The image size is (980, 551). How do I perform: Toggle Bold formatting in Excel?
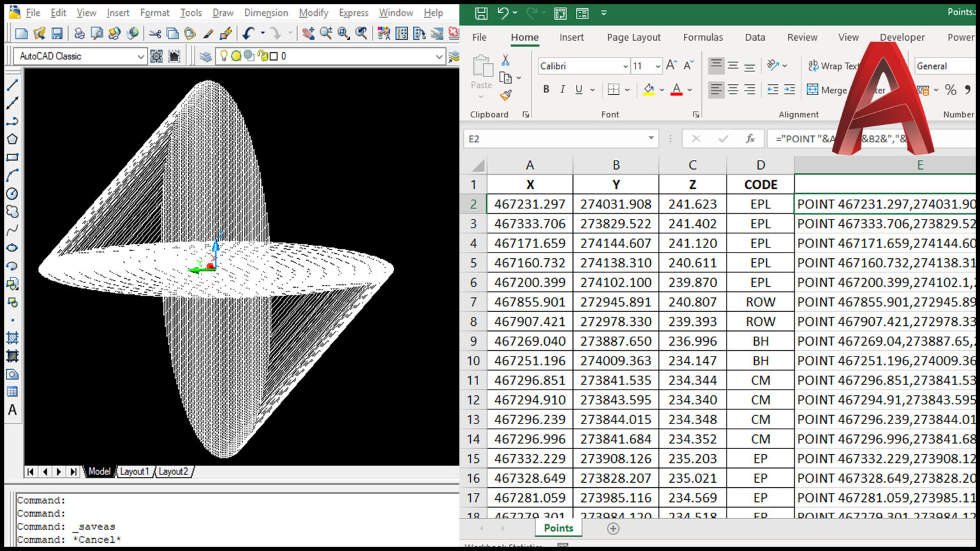point(546,89)
